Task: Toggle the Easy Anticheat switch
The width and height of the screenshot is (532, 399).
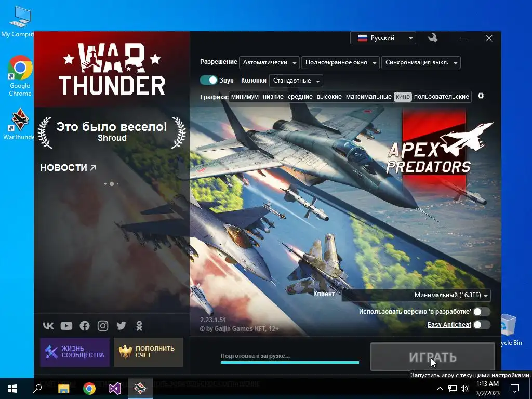Action: [482, 325]
